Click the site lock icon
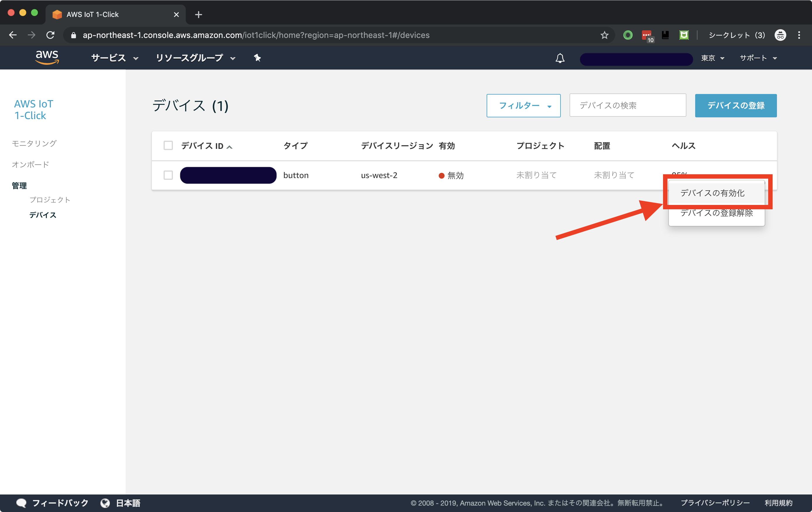The height and width of the screenshot is (512, 812). (74, 35)
